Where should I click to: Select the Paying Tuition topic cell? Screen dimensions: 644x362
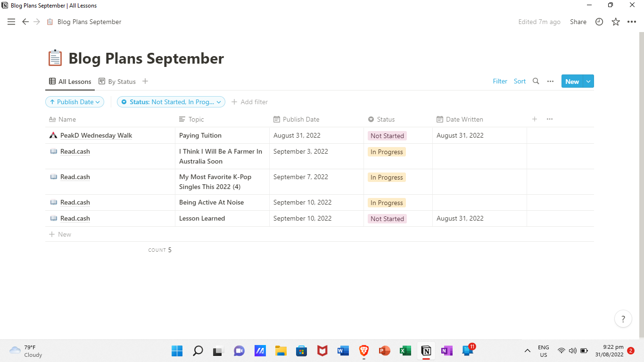[222, 135]
